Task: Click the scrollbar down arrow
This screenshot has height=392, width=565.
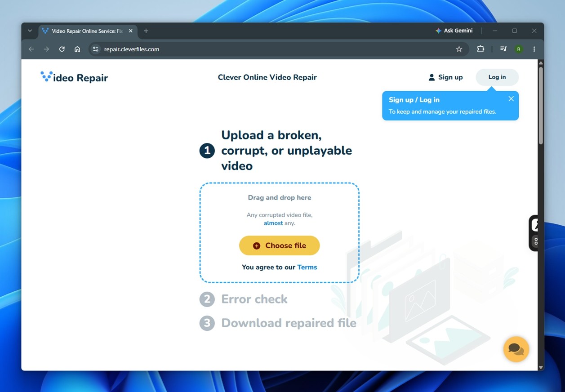Action: coord(541,367)
